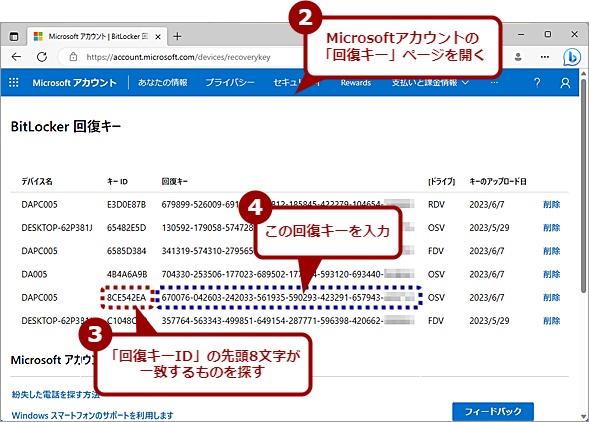Select recovery key starting 357764-563343
The height and width of the screenshot is (422, 589).
point(288,321)
